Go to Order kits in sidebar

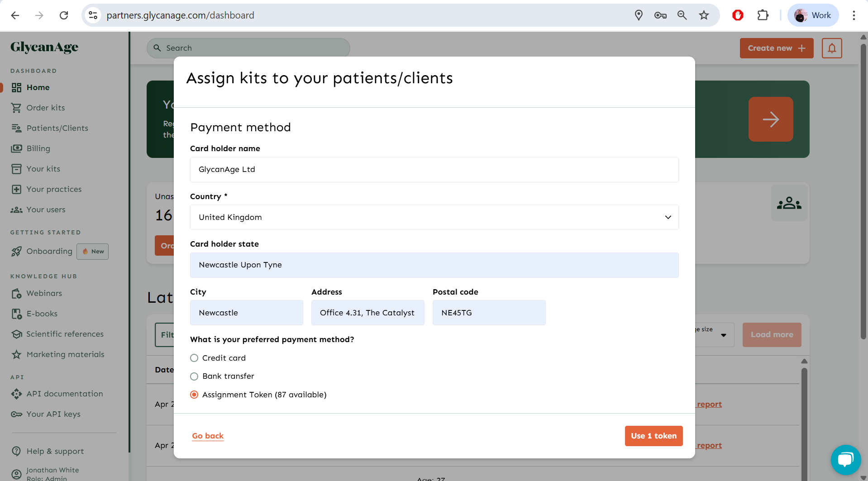pos(45,108)
